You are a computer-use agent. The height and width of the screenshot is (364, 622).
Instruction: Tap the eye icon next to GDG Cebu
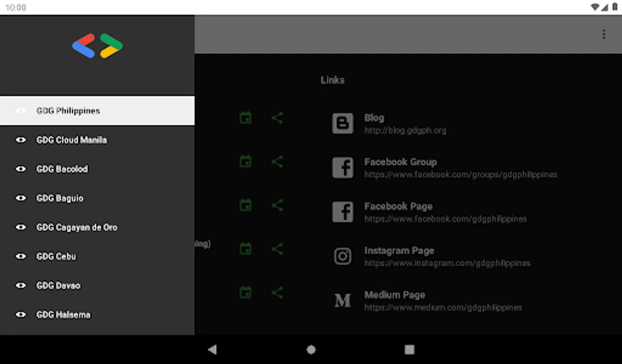coord(21,256)
